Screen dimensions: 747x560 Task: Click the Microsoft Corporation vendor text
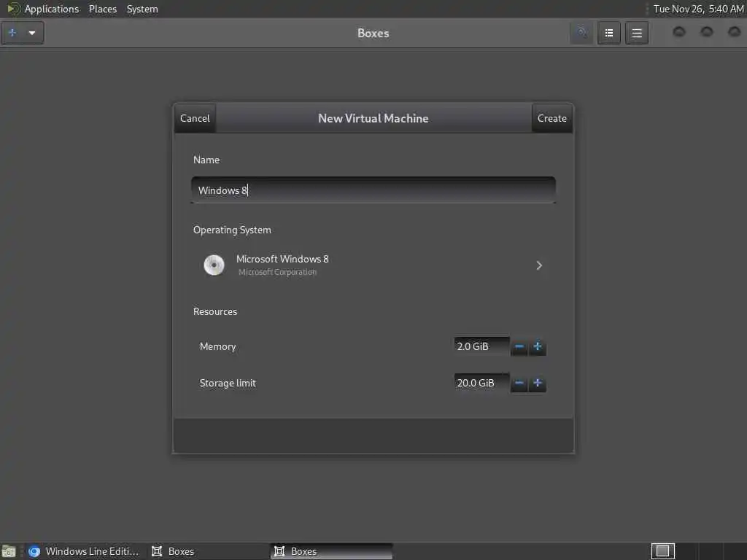(x=277, y=273)
